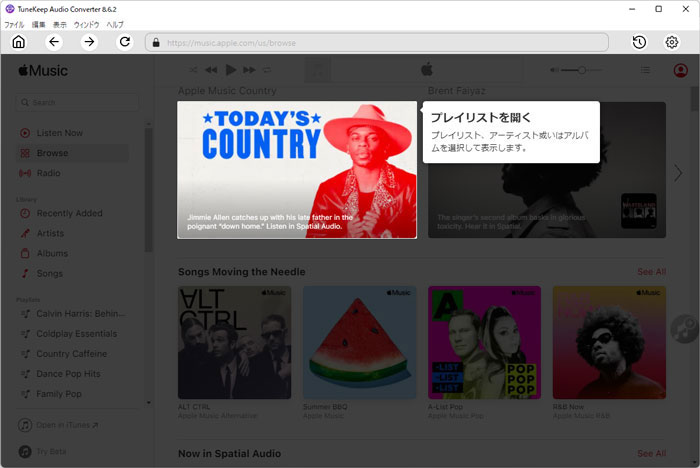The height and width of the screenshot is (468, 700).
Task: Open R&B Now playlist cover
Action: click(x=609, y=343)
